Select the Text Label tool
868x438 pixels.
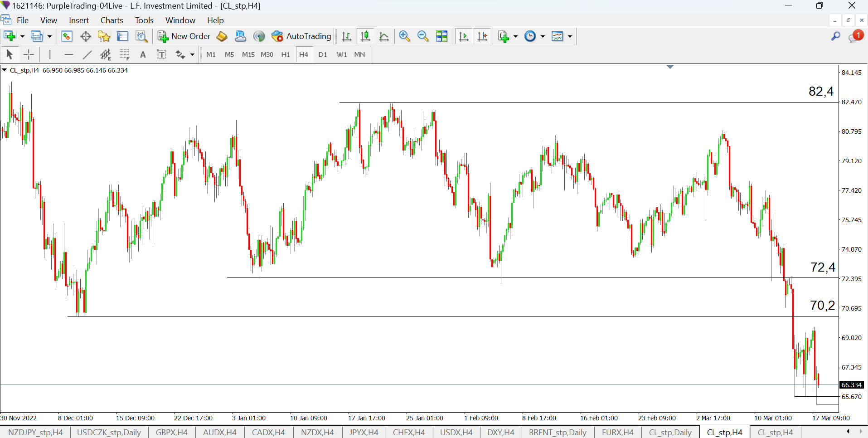pyautogui.click(x=161, y=55)
